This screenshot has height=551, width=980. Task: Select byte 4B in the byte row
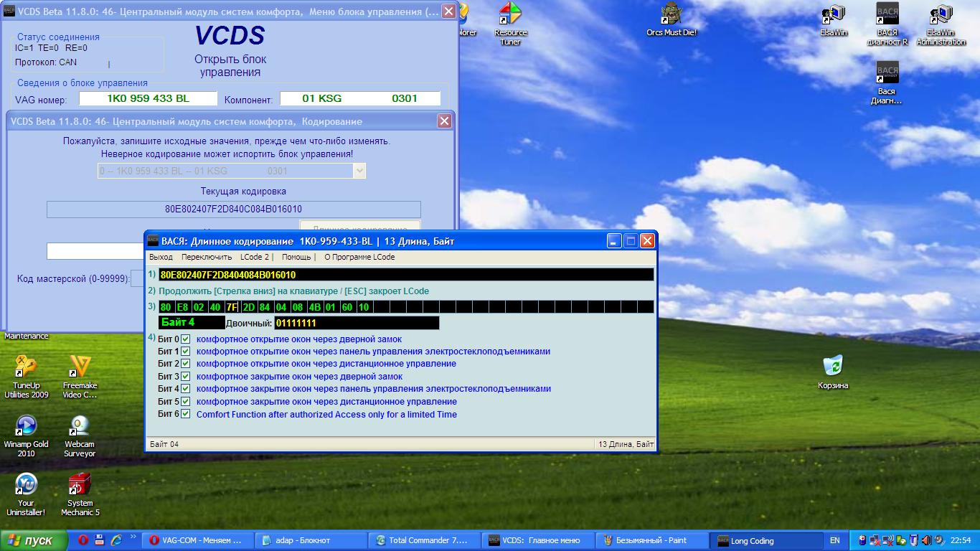pos(314,307)
